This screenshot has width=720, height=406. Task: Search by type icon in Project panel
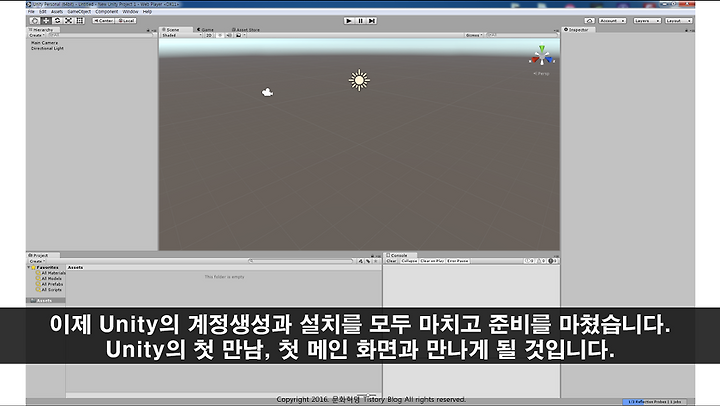click(x=360, y=261)
